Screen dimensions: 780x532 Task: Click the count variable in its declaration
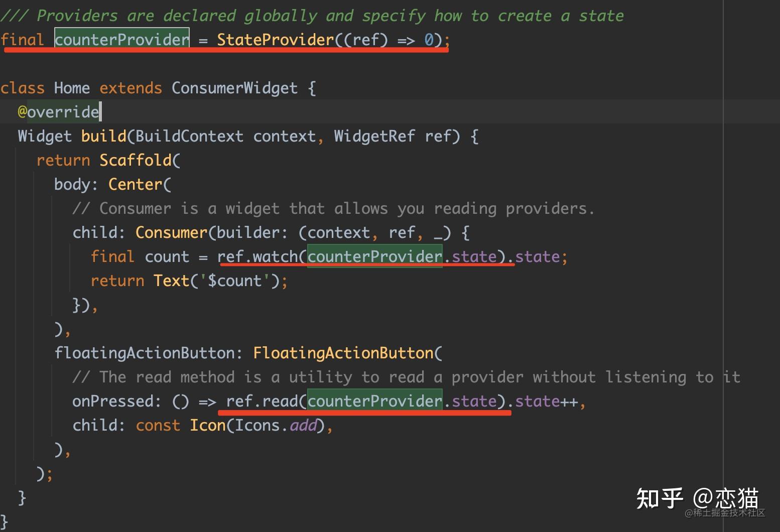point(167,256)
